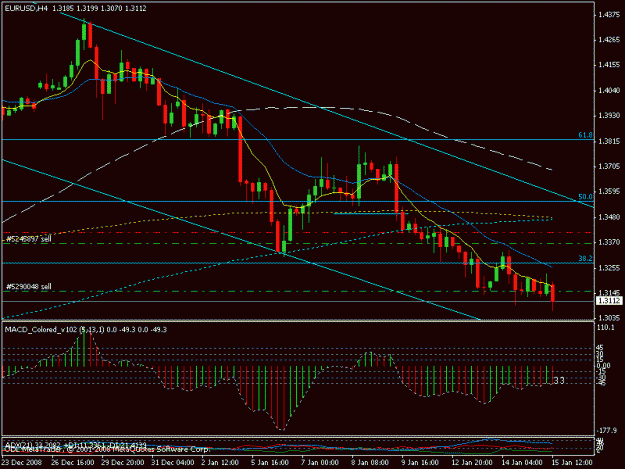Image resolution: width=625 pixels, height=469 pixels.
Task: Click the 50.0 Fibonacci level label
Action: (585, 197)
